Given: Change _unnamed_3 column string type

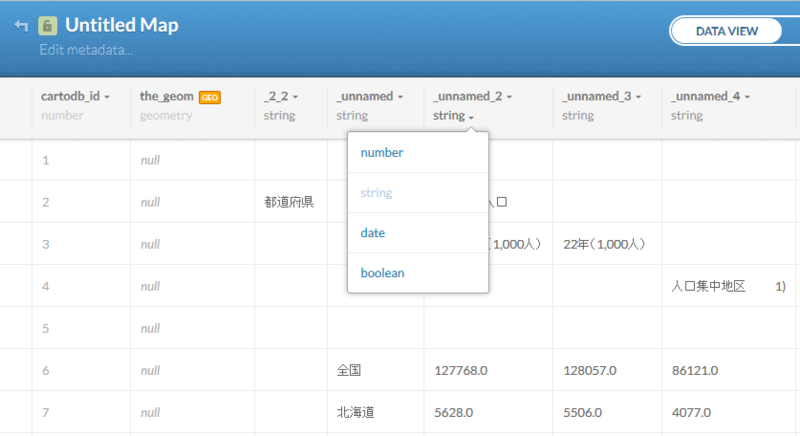Looking at the screenshot, I should coord(578,116).
